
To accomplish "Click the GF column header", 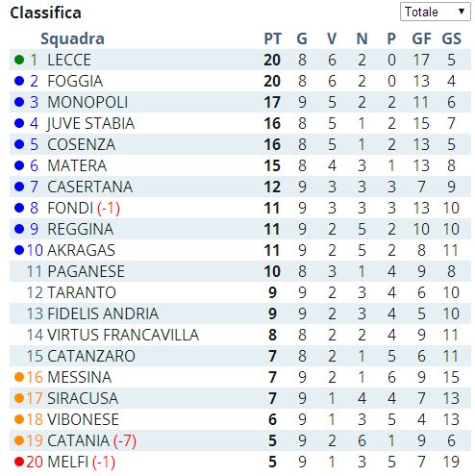I will click(x=421, y=38).
